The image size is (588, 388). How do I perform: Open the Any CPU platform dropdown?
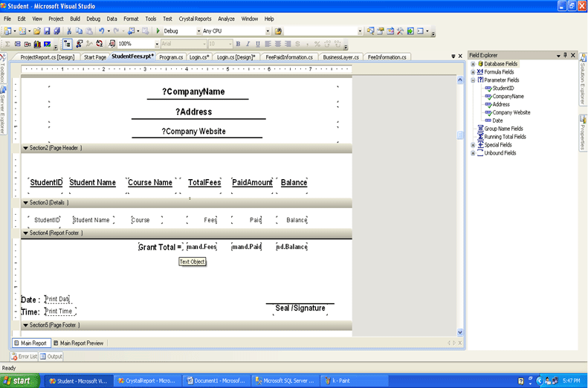click(268, 31)
